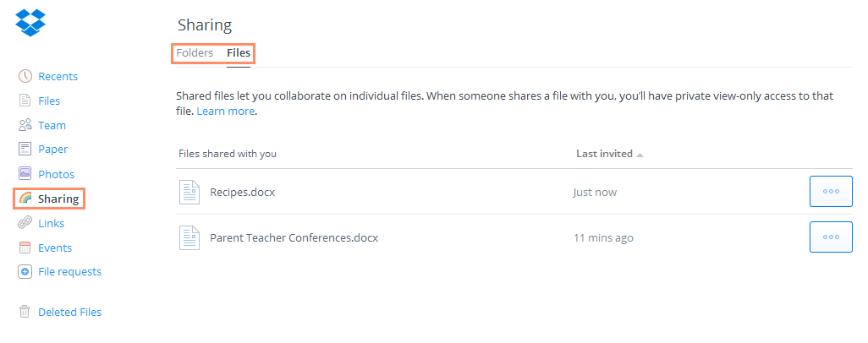Viewport: 868px width, 343px height.
Task: Sort by the Last invited column
Action: tap(604, 154)
